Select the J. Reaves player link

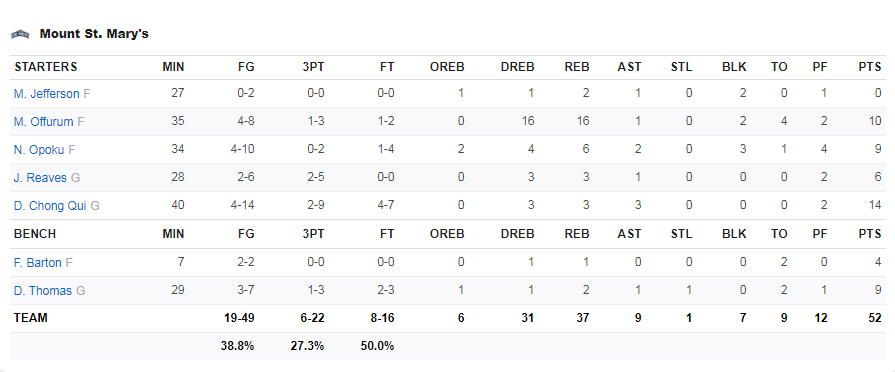(40, 177)
